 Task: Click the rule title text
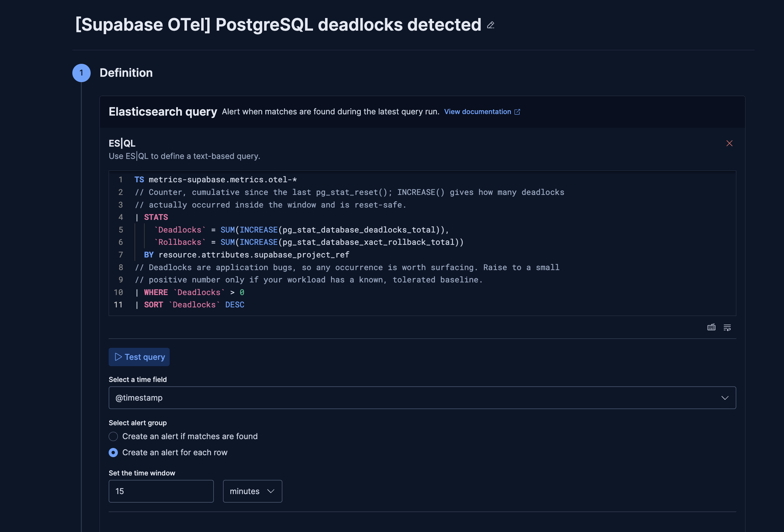click(278, 25)
